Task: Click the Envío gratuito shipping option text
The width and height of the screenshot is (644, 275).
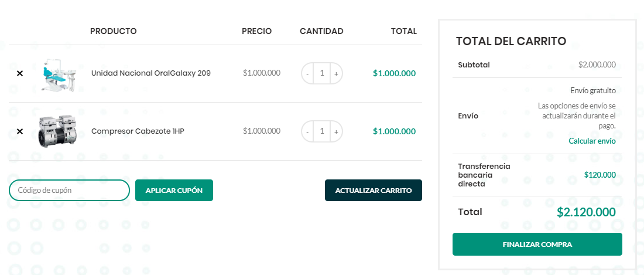Action: [x=593, y=90]
